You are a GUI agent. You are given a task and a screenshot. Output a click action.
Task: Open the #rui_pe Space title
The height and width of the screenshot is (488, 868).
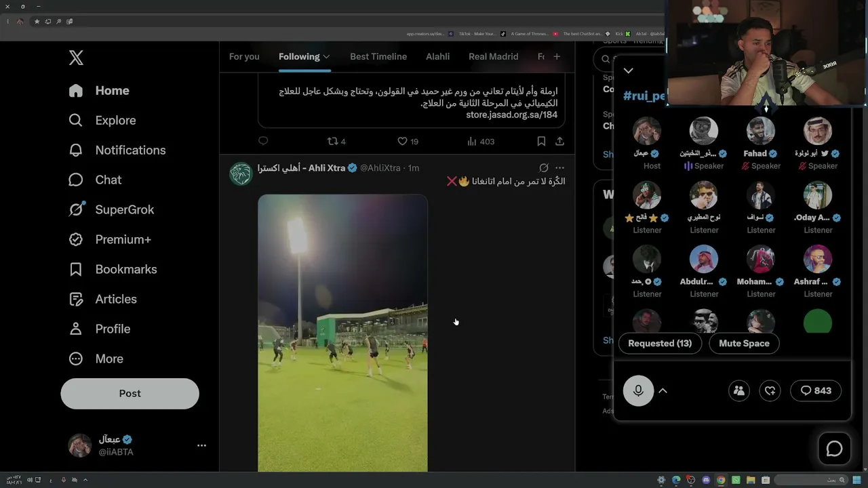[x=645, y=96]
